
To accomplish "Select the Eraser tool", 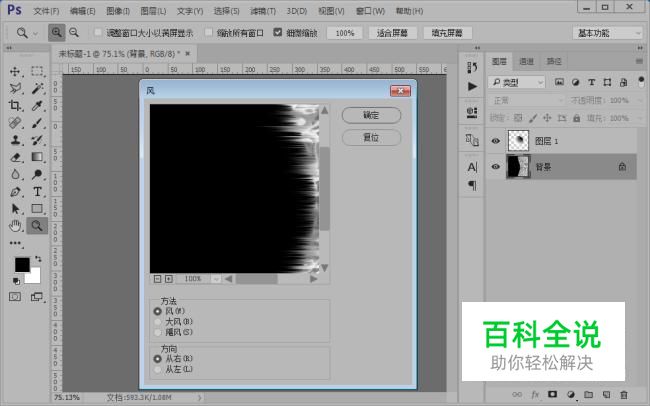I will click(15, 157).
